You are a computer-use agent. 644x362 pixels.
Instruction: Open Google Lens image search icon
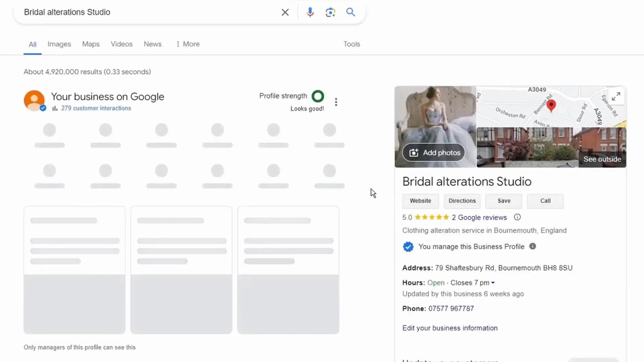point(330,12)
